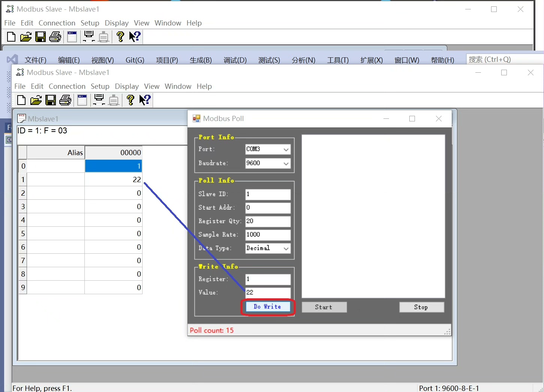This screenshot has width=544, height=392.
Task: Open Visual Studio 工具(T) menu
Action: 338,60
